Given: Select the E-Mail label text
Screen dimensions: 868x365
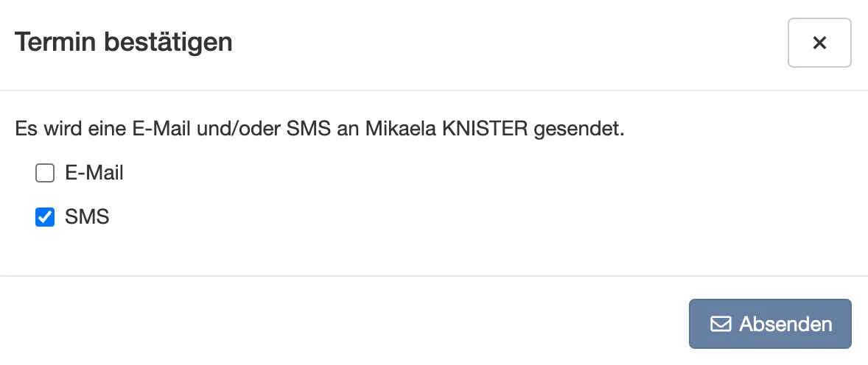Looking at the screenshot, I should (x=94, y=173).
